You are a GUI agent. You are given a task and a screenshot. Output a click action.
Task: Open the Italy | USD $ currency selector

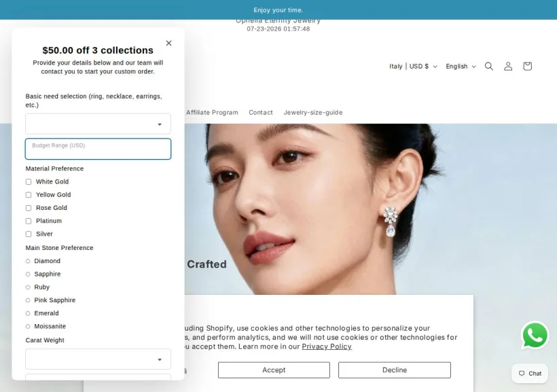pos(413,67)
